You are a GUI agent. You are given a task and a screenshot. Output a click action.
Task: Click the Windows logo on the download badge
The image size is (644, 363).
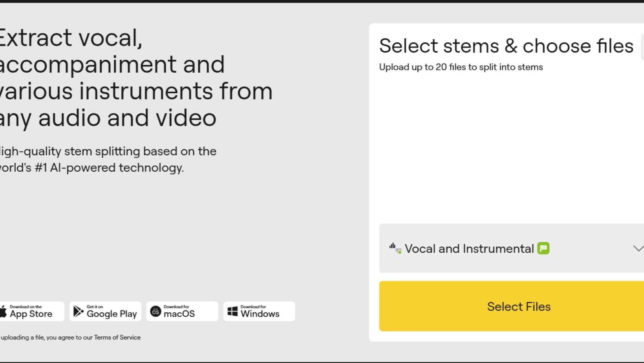point(232,311)
